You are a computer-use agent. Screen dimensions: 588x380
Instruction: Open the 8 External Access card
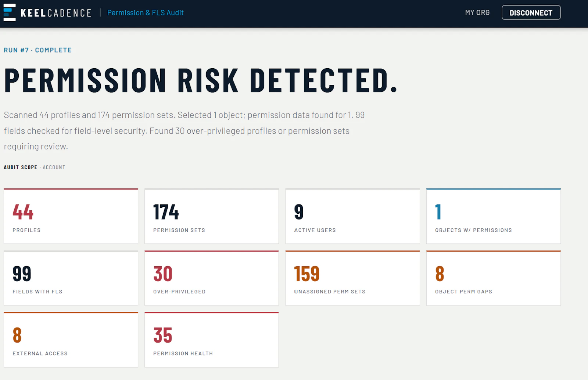coord(71,340)
